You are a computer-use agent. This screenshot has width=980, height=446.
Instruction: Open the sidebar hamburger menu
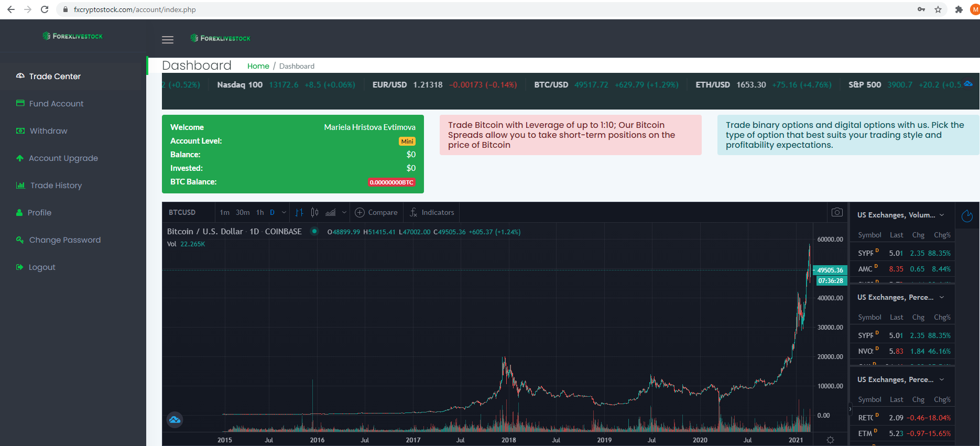(x=168, y=40)
